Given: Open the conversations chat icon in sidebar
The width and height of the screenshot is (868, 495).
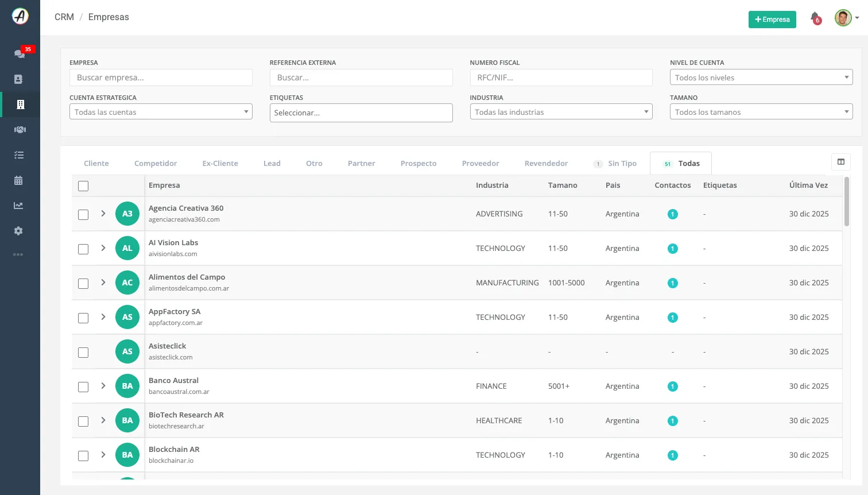Looking at the screenshot, I should pos(20,53).
